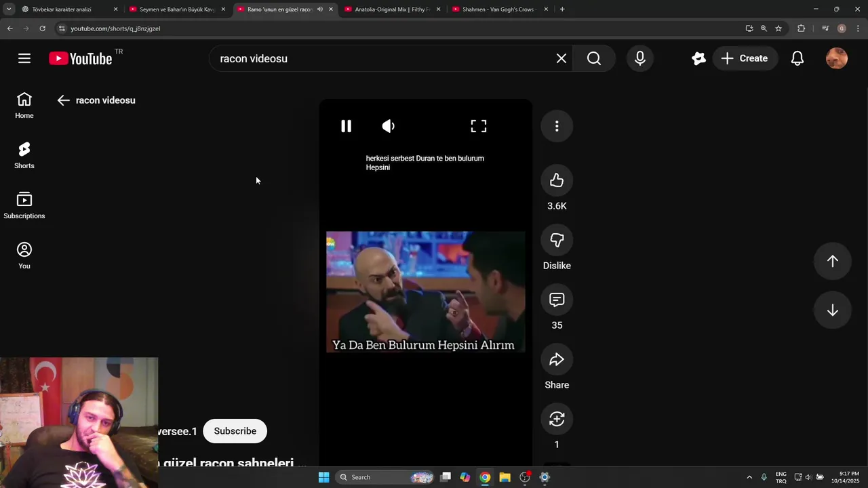Open the YouTube hamburger guide menu
The width and height of the screenshot is (868, 488).
(24, 58)
